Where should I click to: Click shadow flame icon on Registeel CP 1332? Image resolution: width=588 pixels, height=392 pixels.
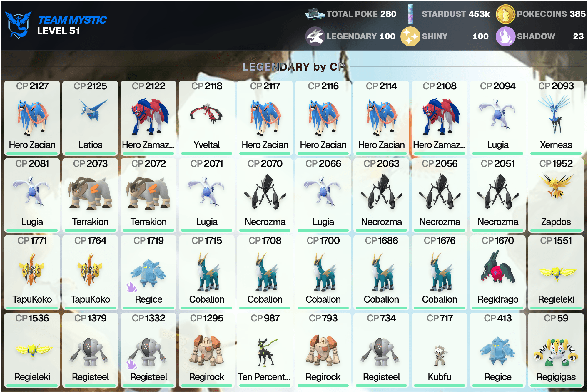coord(131,364)
